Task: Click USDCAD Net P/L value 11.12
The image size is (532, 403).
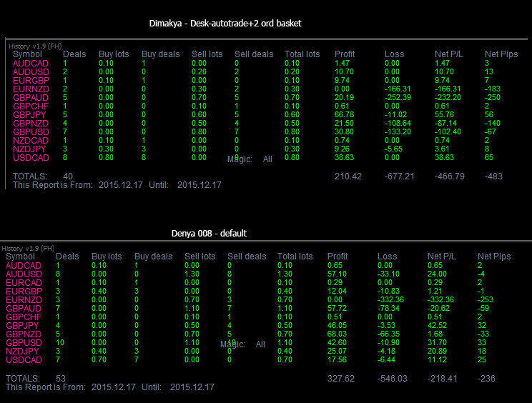Action: pos(437,360)
